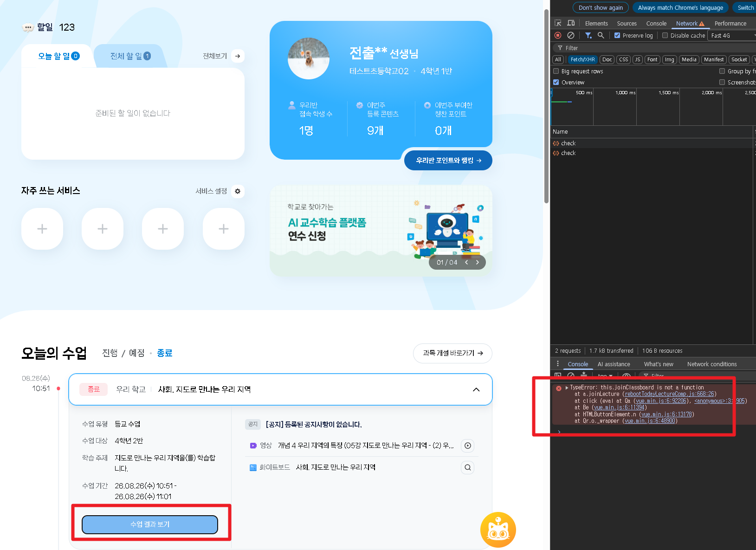
Task: Check the Big request rows option
Action: [556, 71]
